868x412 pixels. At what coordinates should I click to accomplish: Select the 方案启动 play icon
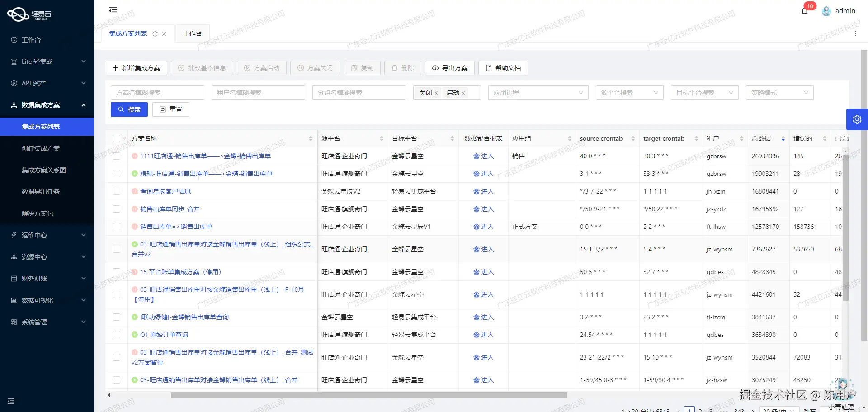[247, 68]
